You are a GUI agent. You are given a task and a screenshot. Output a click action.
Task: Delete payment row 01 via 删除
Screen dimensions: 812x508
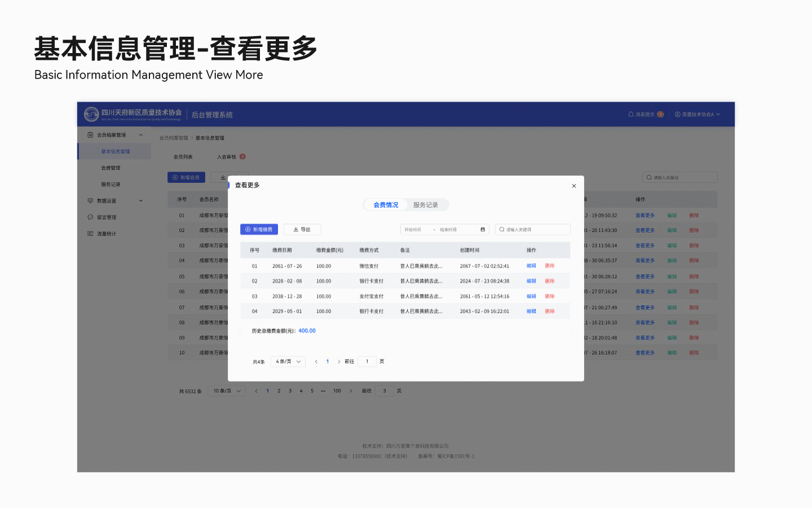(x=550, y=266)
